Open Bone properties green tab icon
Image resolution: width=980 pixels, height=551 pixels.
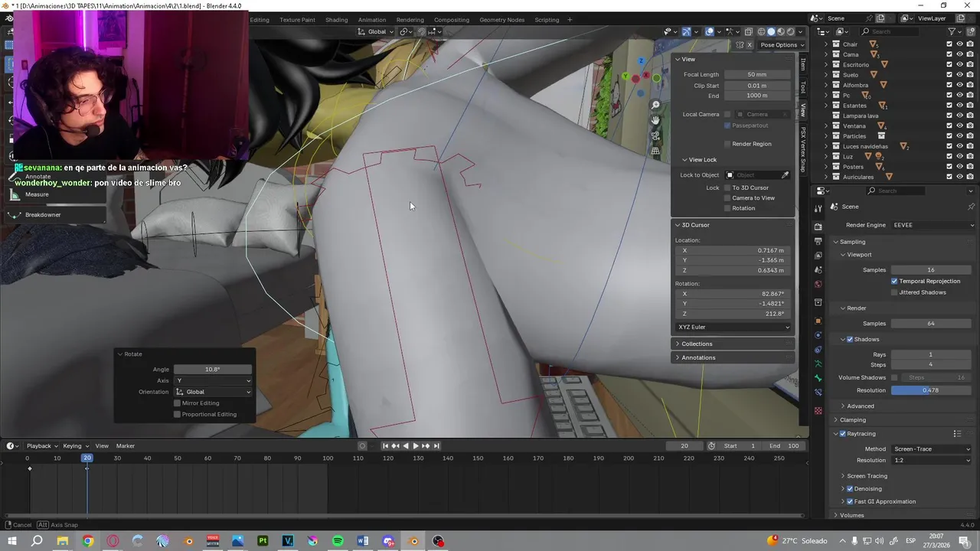point(818,378)
